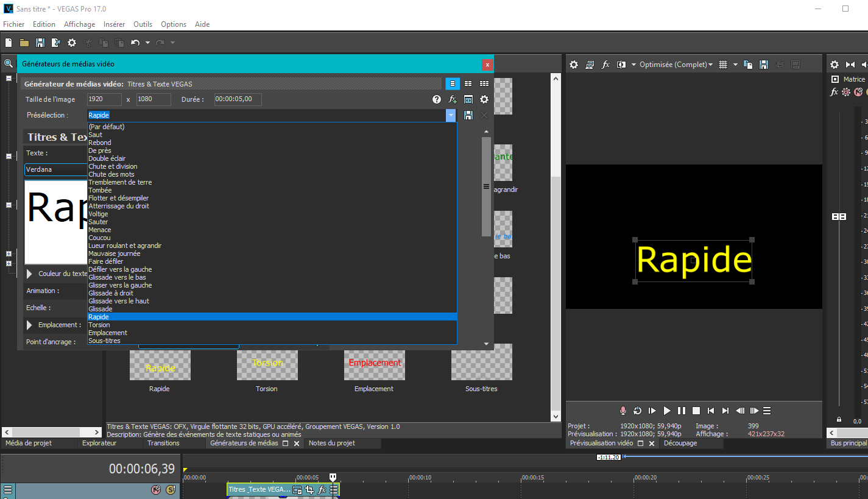Open the Notes du projet tab
The width and height of the screenshot is (868, 499).
pos(332,443)
